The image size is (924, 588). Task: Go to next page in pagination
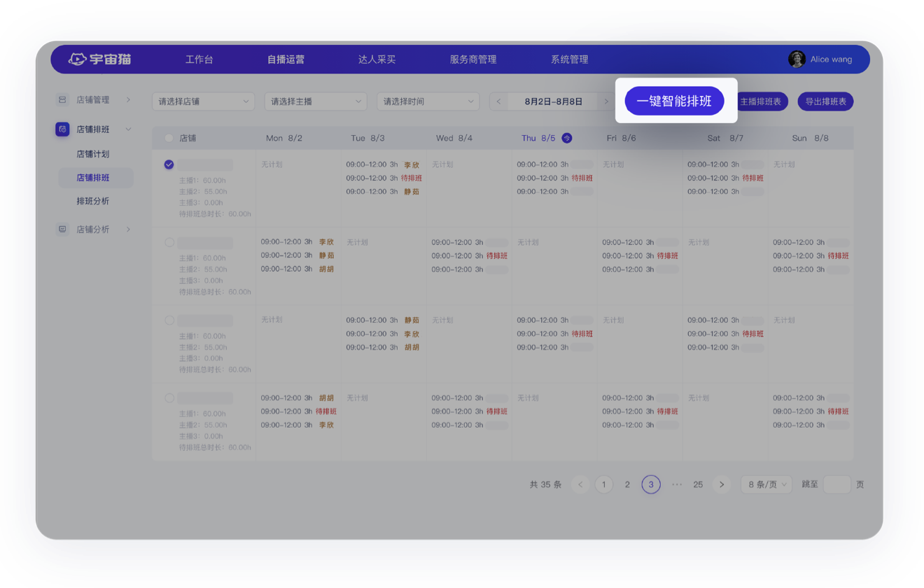[x=721, y=484]
